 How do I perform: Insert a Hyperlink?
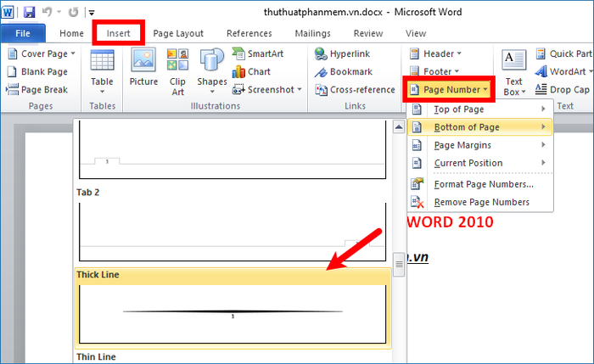(x=342, y=53)
